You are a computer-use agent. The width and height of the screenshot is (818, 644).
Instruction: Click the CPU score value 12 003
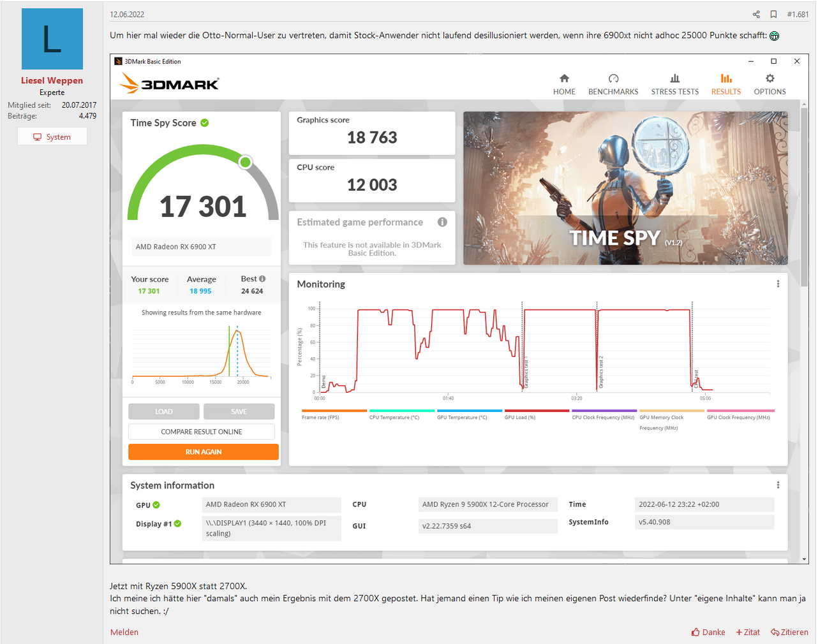372,185
